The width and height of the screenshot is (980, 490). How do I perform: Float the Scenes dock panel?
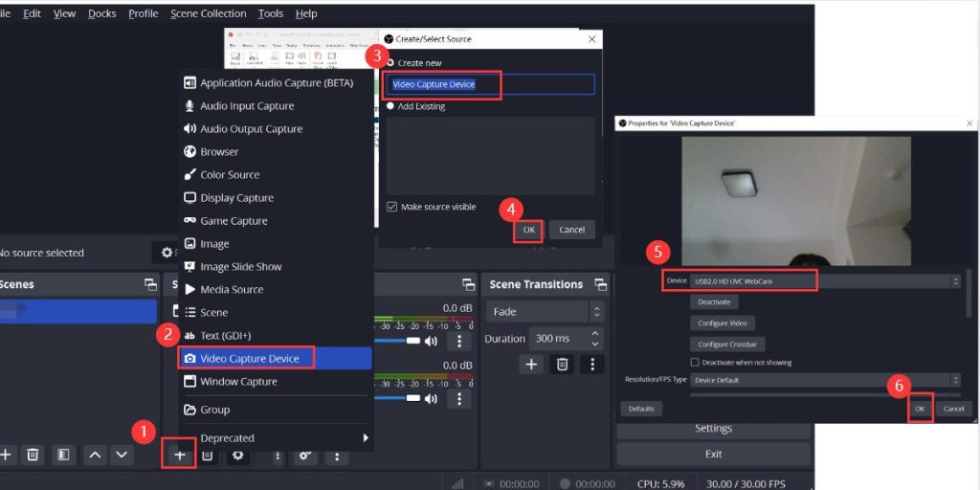point(150,284)
